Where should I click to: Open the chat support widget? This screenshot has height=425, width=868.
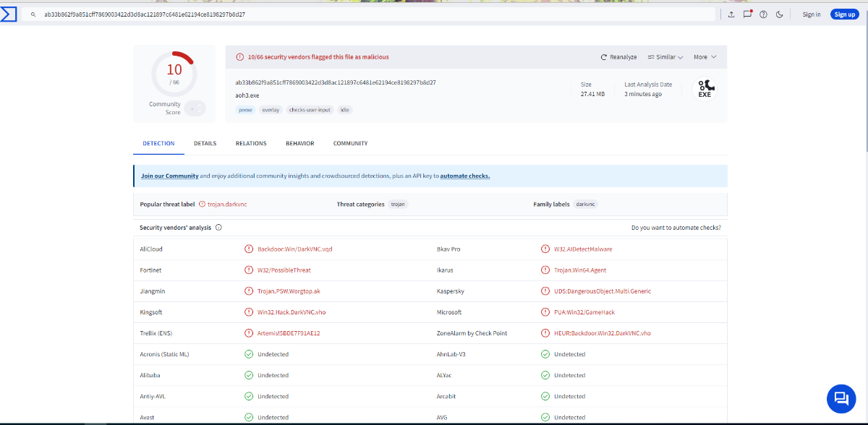841,398
